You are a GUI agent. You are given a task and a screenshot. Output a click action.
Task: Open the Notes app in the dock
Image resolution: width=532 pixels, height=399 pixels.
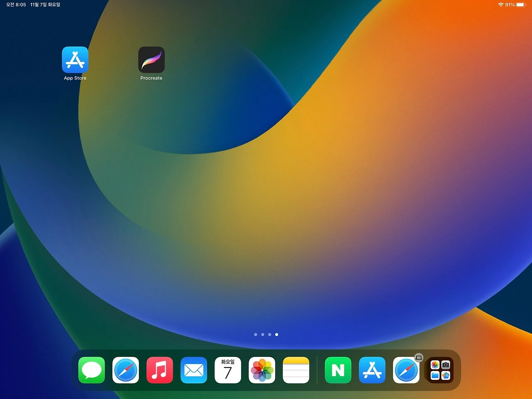(x=296, y=370)
